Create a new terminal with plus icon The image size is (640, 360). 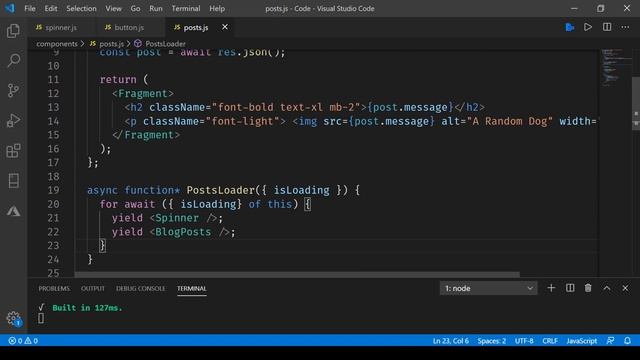551,288
